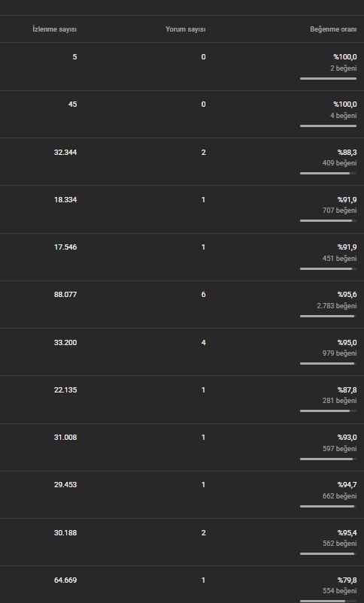Click the 562 beğeni text
364x603 pixels.
[339, 544]
